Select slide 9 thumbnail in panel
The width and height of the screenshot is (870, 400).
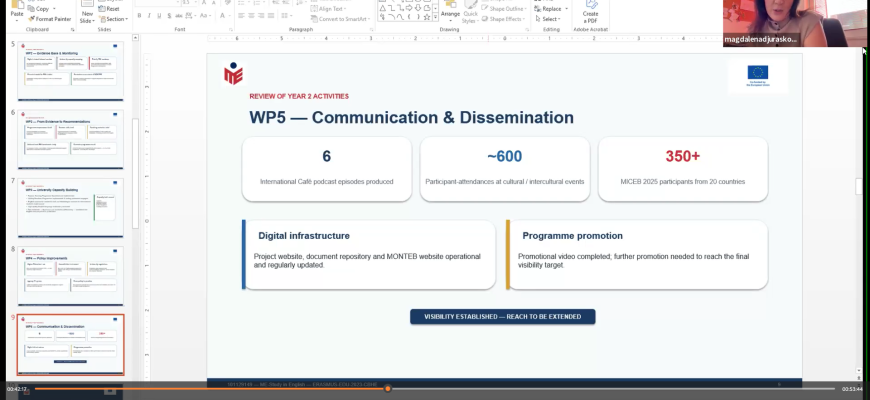click(70, 345)
